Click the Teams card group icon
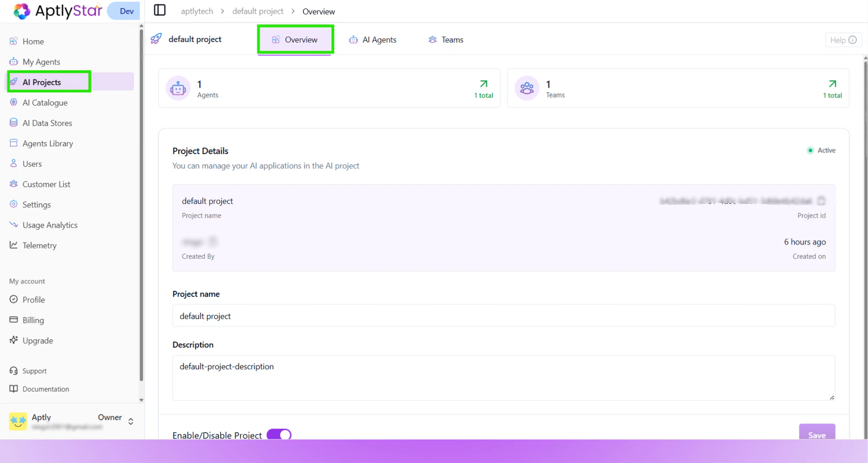This screenshot has height=463, width=868. coord(527,88)
